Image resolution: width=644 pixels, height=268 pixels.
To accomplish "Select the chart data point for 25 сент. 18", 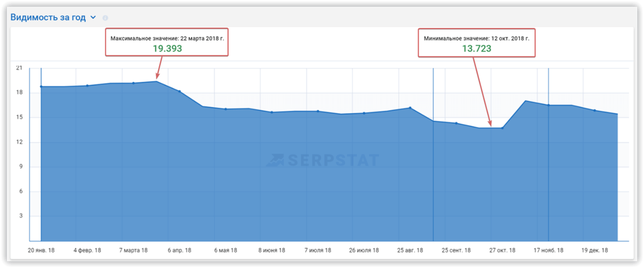I will (456, 123).
